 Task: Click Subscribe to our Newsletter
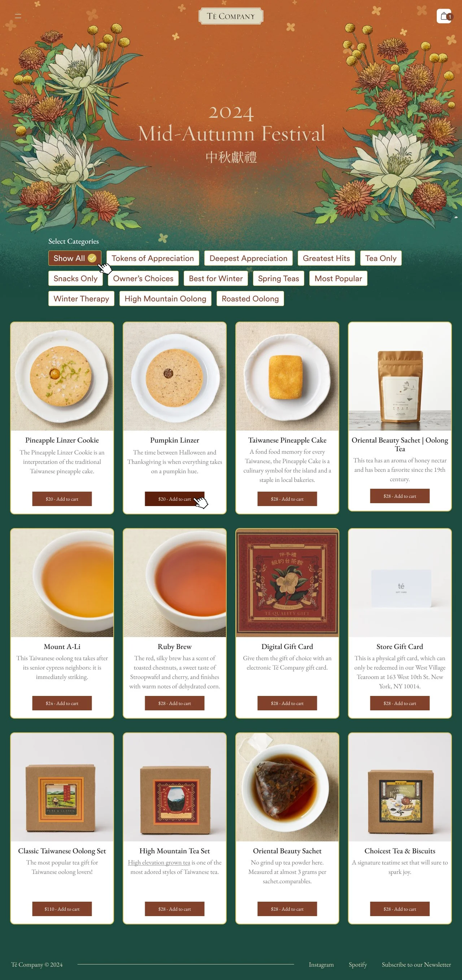click(416, 964)
